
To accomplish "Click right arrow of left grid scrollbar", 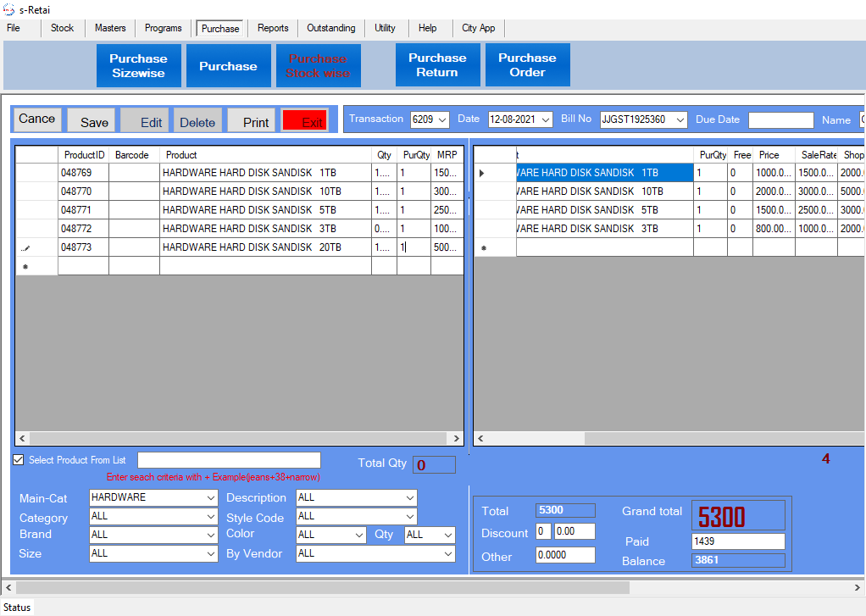I will pyautogui.click(x=457, y=439).
